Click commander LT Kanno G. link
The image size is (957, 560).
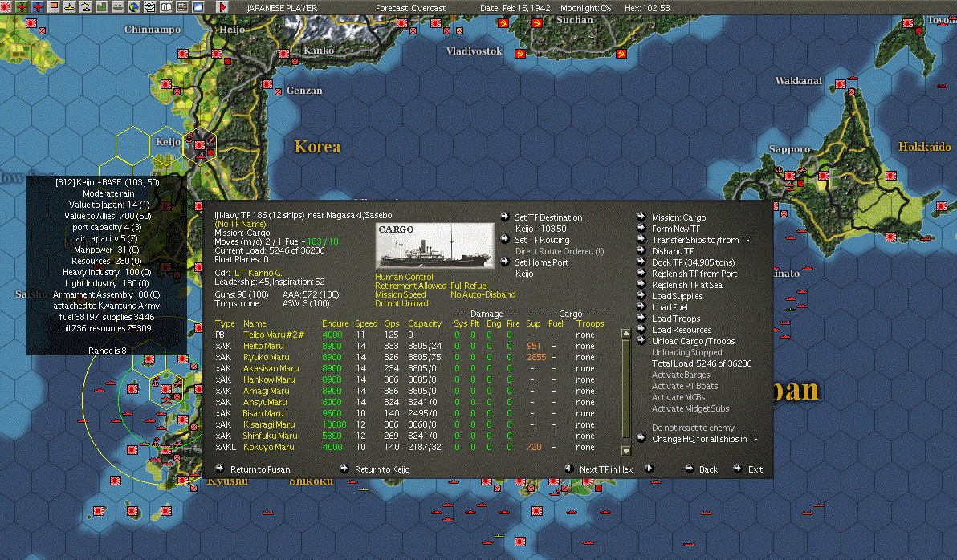[258, 273]
